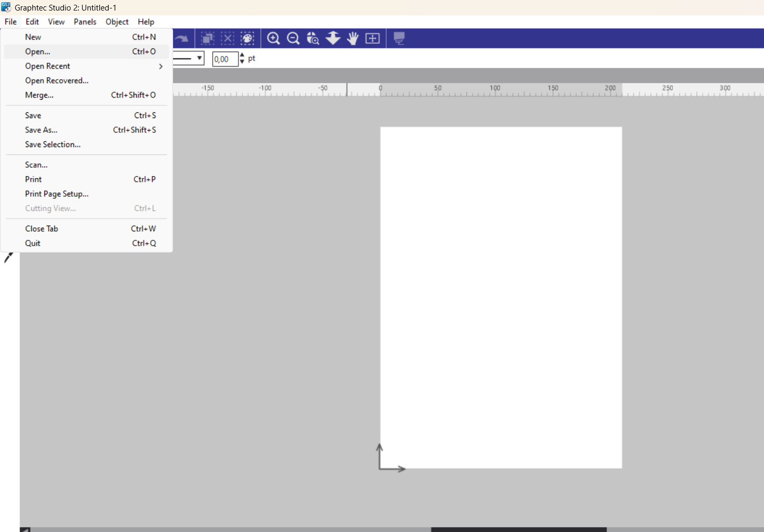This screenshot has width=764, height=532.
Task: Click the Fit to Window icon
Action: coord(373,38)
